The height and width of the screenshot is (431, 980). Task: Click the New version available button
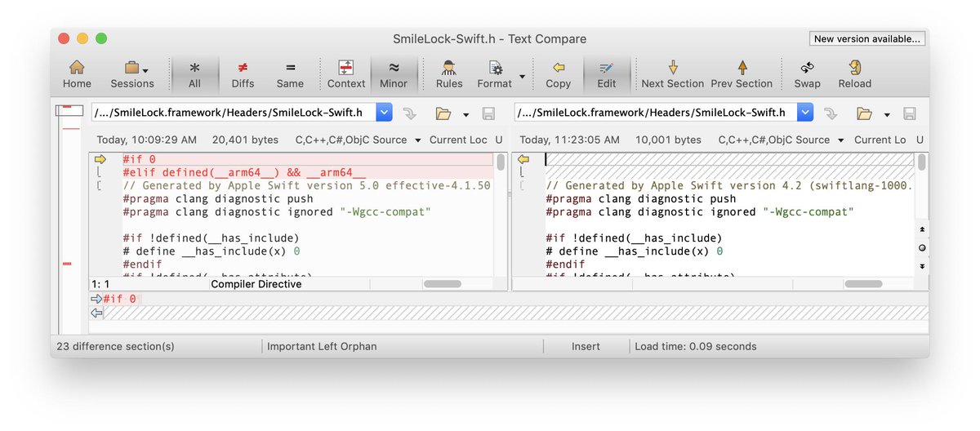pos(867,39)
